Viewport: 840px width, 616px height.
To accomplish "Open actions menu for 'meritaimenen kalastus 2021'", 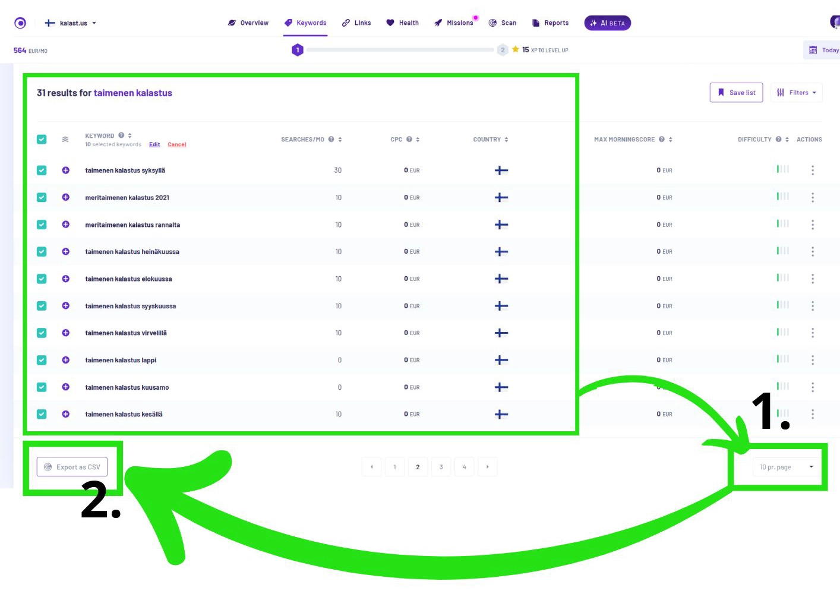I will click(812, 198).
